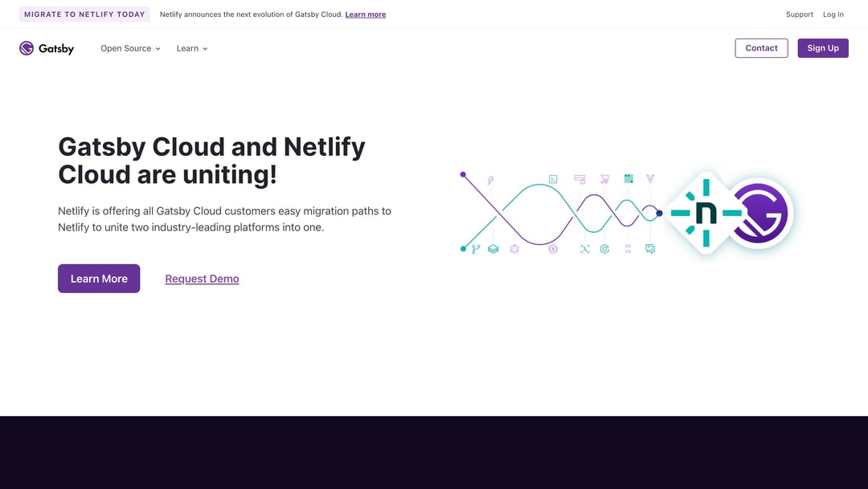The height and width of the screenshot is (489, 868).
Task: Click the Gatsby logo in the navbar
Action: tap(47, 49)
